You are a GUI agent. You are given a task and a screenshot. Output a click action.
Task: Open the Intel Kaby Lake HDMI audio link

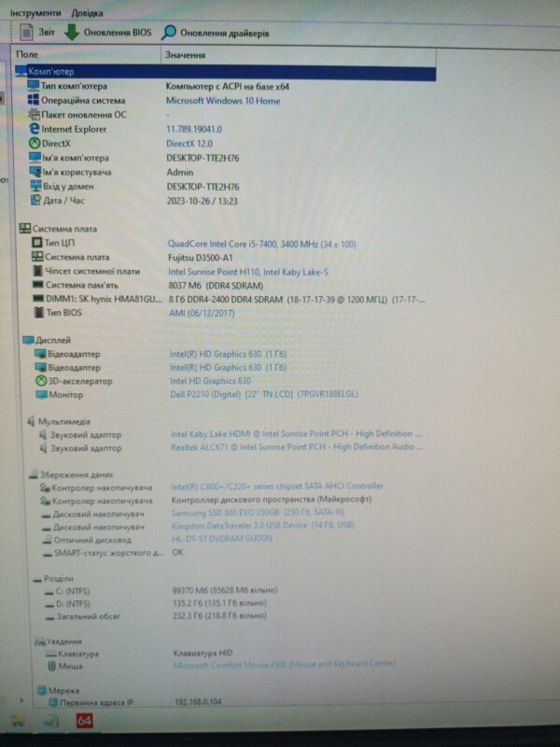tap(296, 433)
